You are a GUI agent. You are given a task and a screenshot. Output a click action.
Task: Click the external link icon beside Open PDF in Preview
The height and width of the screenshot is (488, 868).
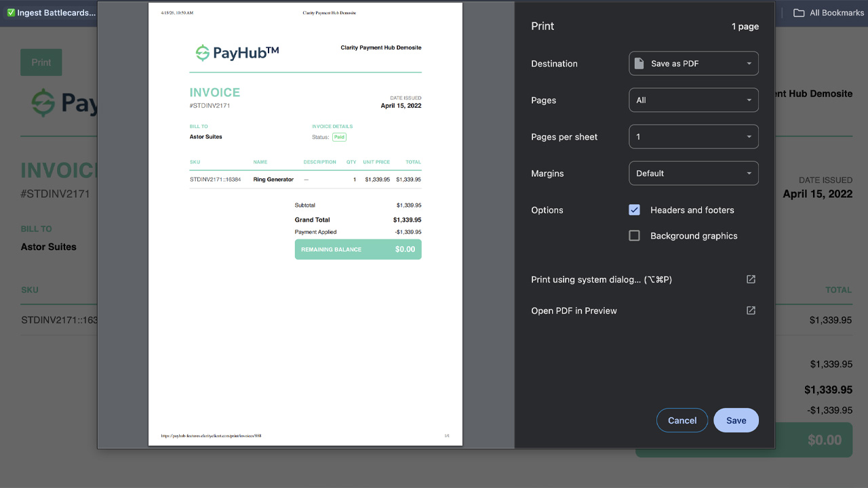click(x=751, y=310)
